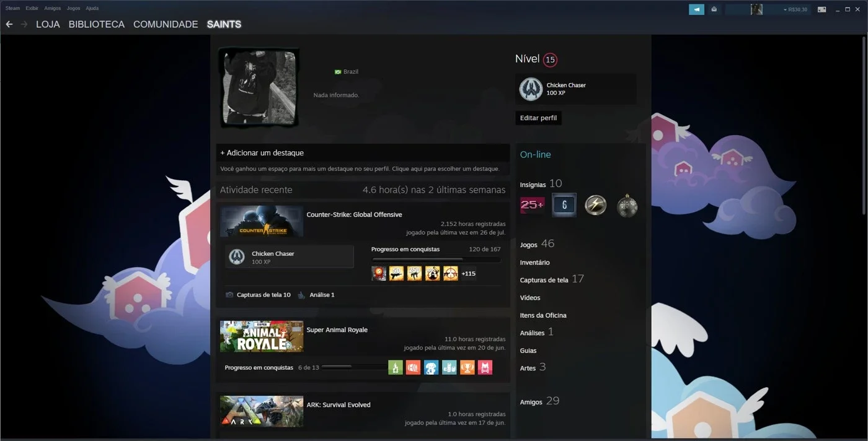Click the CS:GO red ribbon achievement icon
Screen dimensions: 868x441
point(379,273)
